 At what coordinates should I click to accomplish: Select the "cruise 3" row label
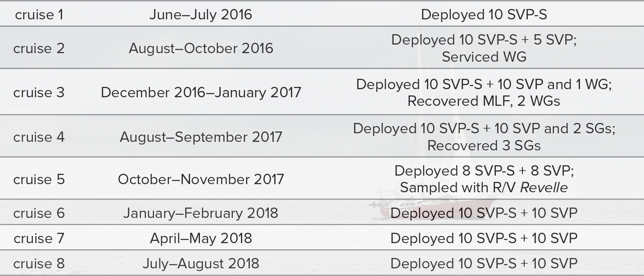[39, 92]
